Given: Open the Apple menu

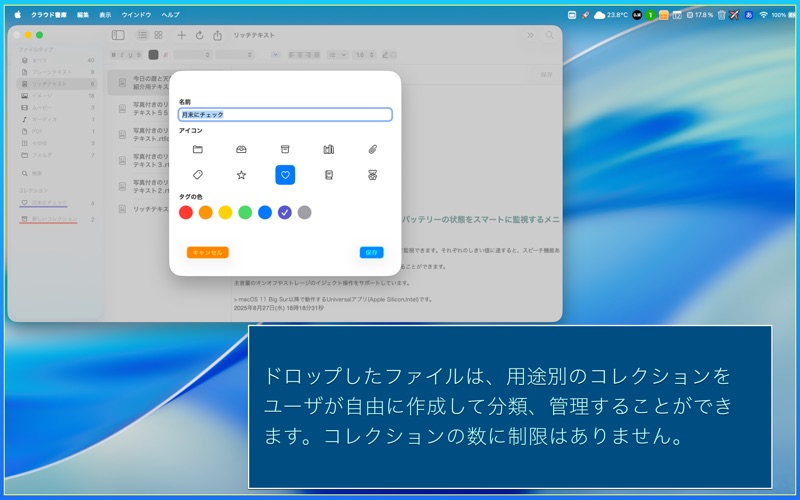Looking at the screenshot, I should pyautogui.click(x=17, y=15).
